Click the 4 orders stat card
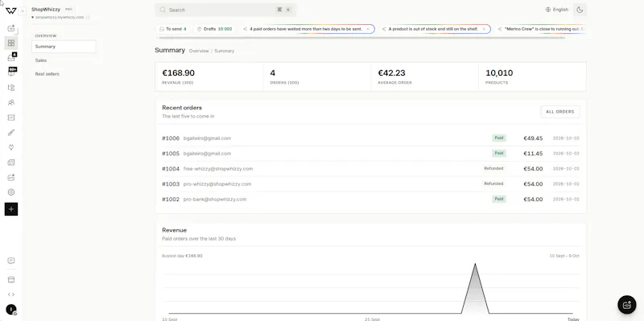This screenshot has height=321, width=644. (316, 76)
